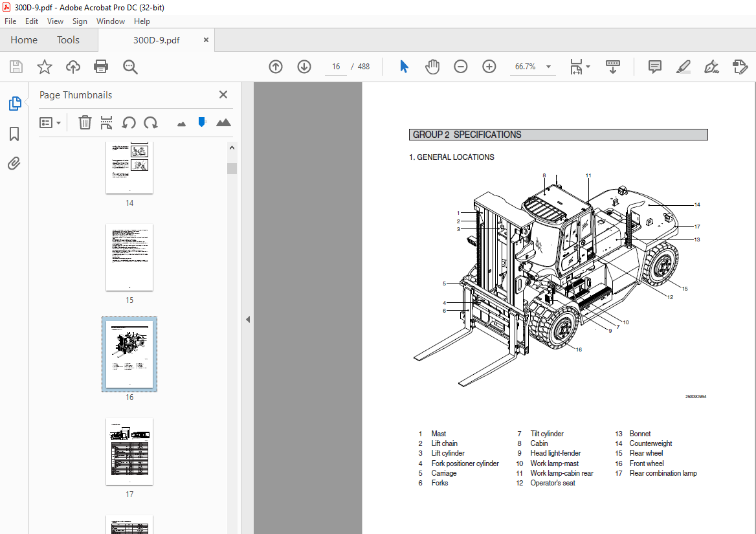The height and width of the screenshot is (534, 756).
Task: Go to the next page with down arrow
Action: (x=304, y=67)
